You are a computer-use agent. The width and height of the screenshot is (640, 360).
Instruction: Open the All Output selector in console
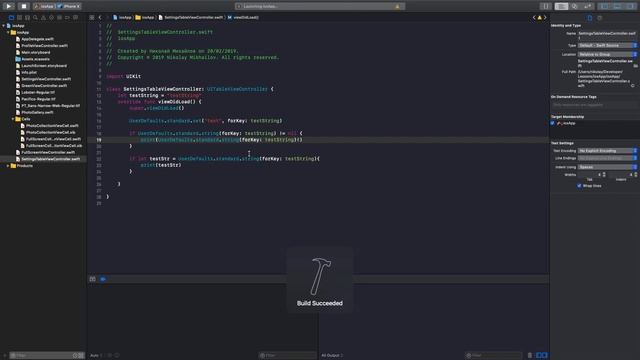332,356
